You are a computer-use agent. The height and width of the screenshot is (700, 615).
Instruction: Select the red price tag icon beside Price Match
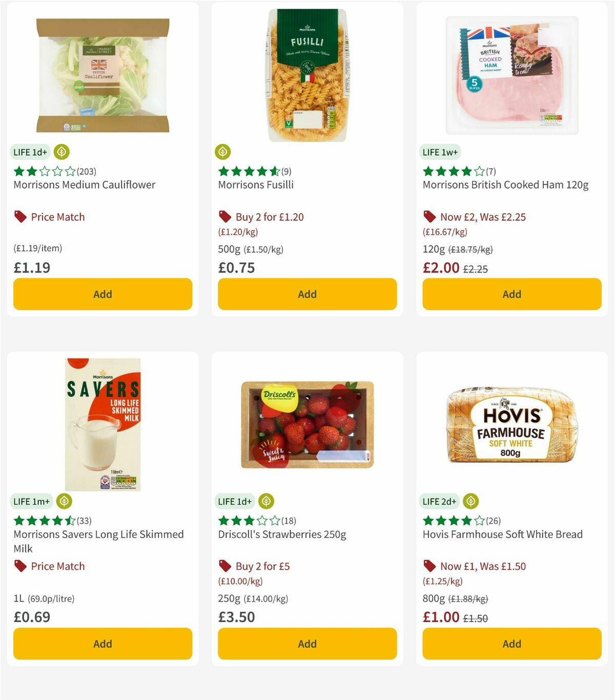pos(19,217)
